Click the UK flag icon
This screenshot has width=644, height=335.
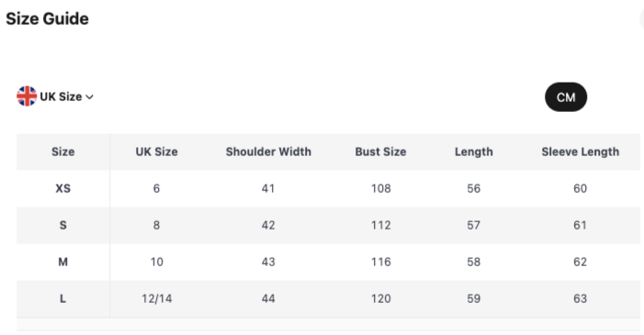(27, 96)
